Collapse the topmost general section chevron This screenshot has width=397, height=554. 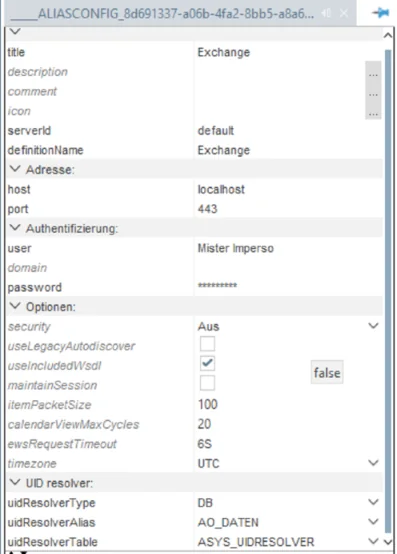(15, 31)
